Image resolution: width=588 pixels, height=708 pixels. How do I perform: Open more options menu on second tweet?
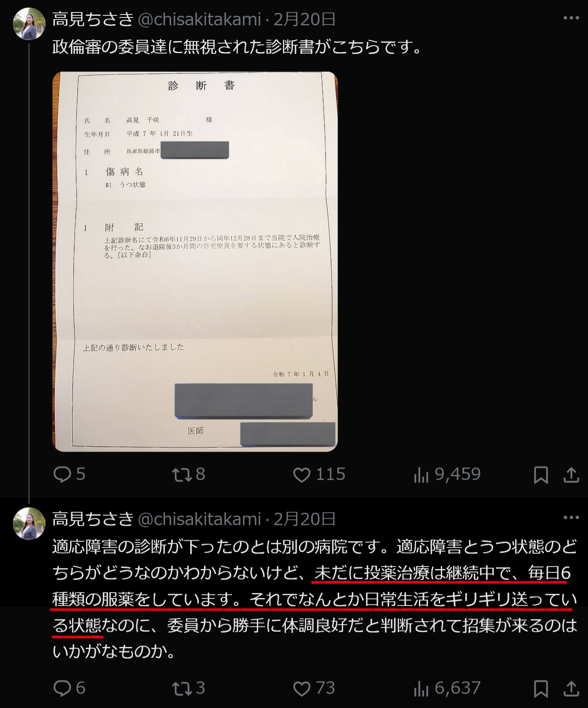(571, 517)
